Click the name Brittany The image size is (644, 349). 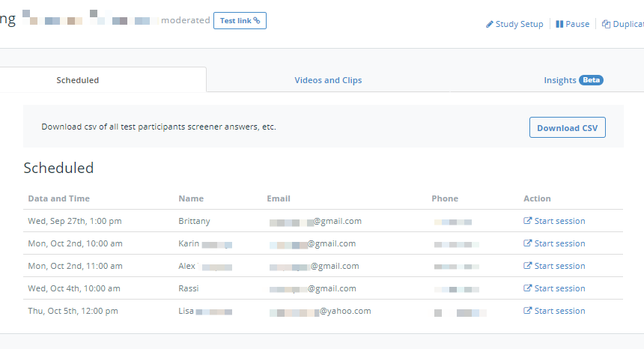pyautogui.click(x=194, y=221)
